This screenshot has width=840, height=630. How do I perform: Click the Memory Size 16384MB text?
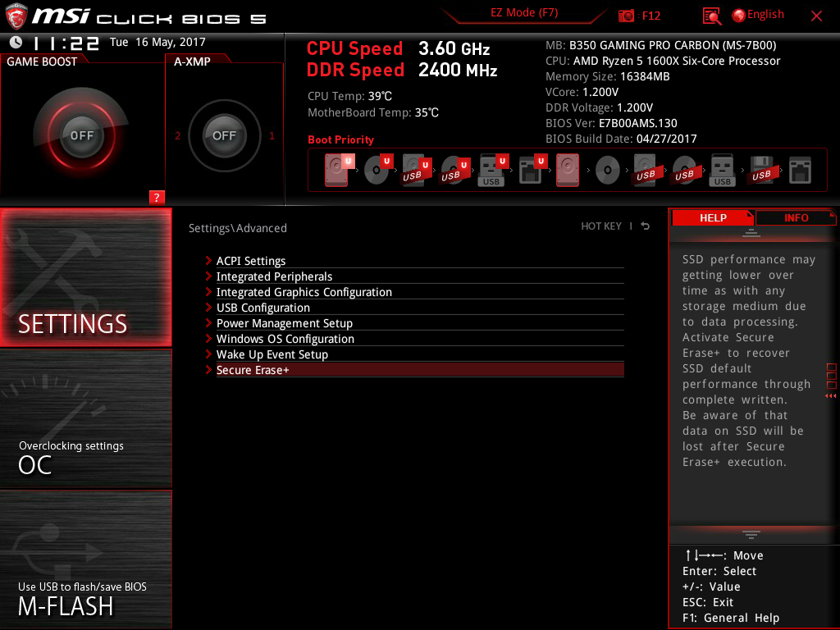[x=608, y=76]
